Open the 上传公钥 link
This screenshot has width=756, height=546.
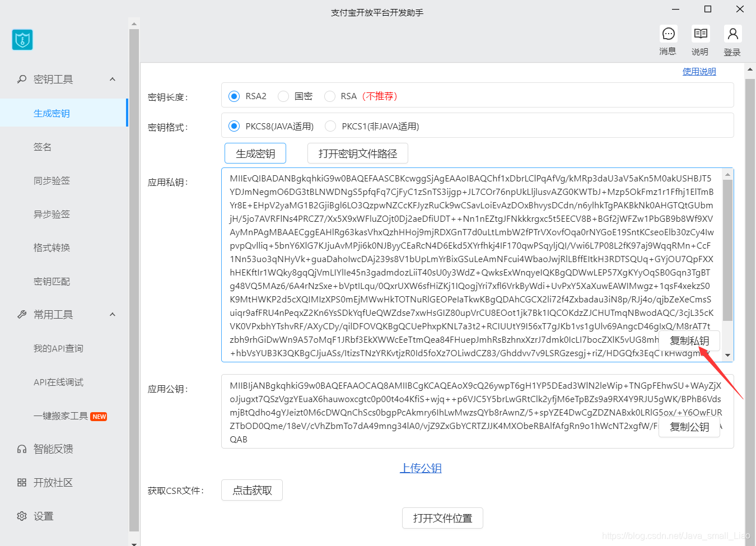pyautogui.click(x=421, y=468)
